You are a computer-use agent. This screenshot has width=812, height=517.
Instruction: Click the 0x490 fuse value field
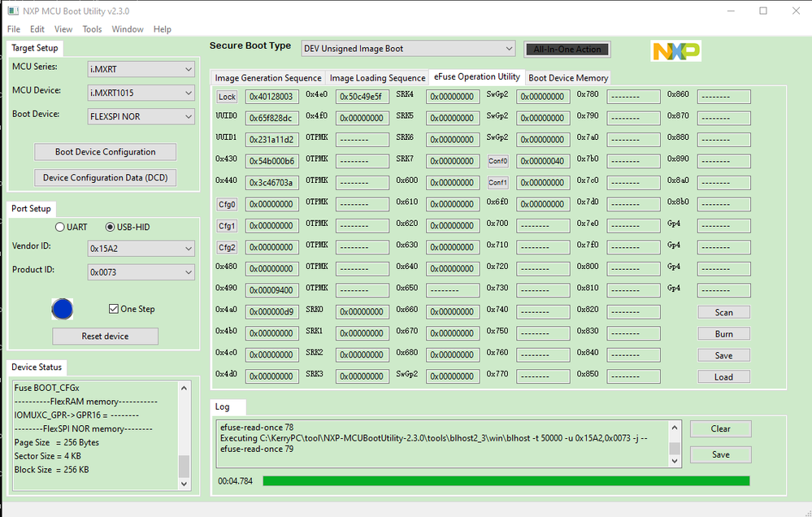271,291
